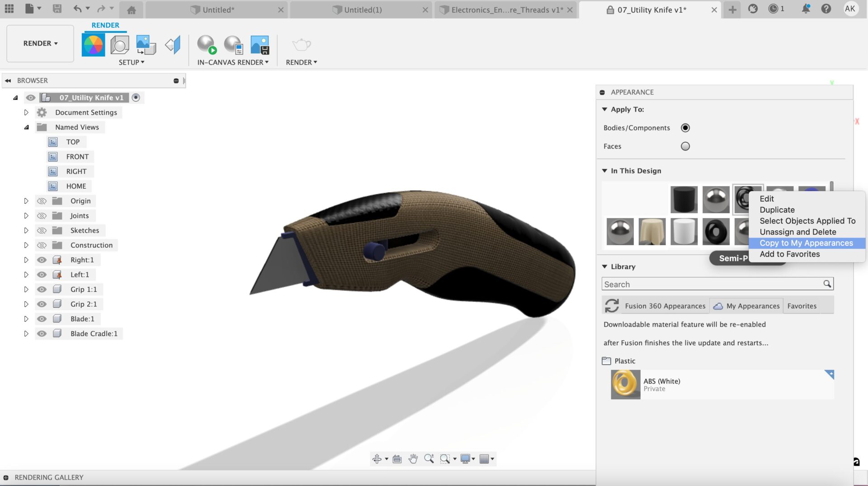
Task: Hide the Grip 1:1 body
Action: click(42, 289)
